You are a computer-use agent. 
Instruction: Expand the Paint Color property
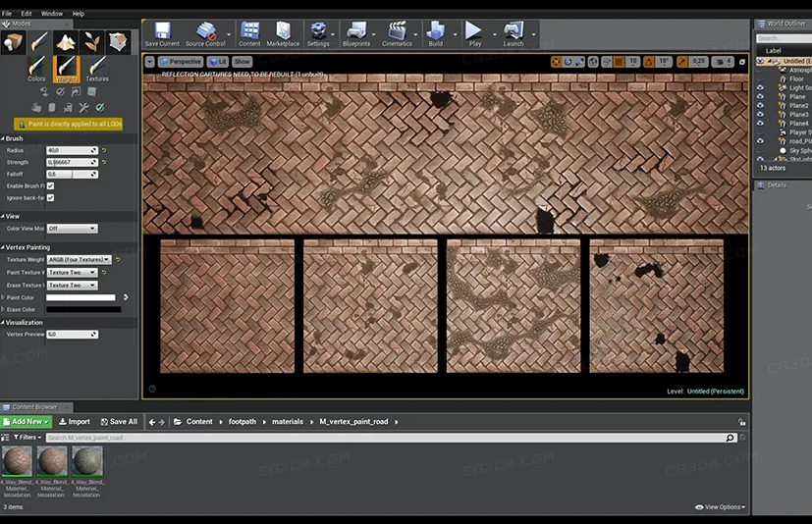pos(3,297)
